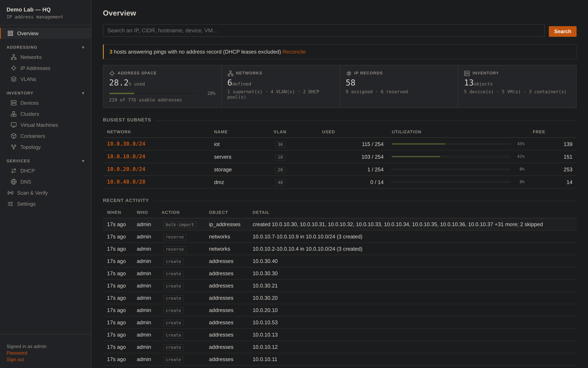Open the Virtual Machines page
Image resolution: width=588 pixels, height=368 pixels.
[x=39, y=125]
